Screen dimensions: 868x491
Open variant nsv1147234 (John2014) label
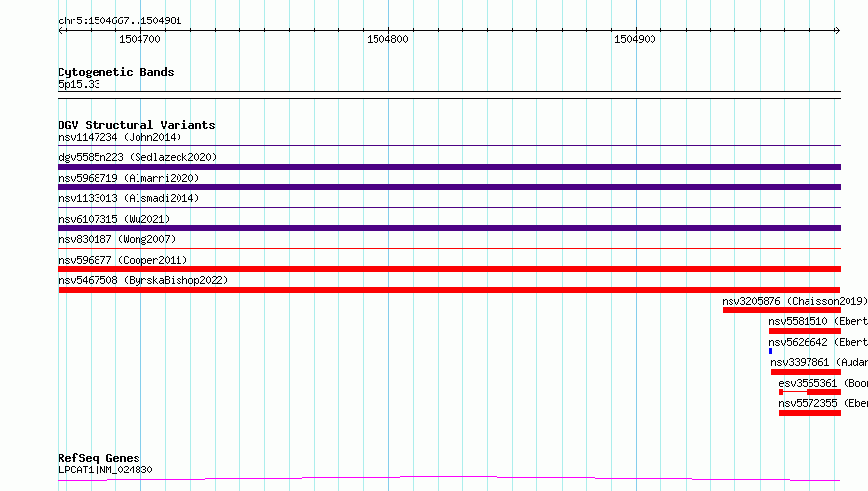click(120, 137)
